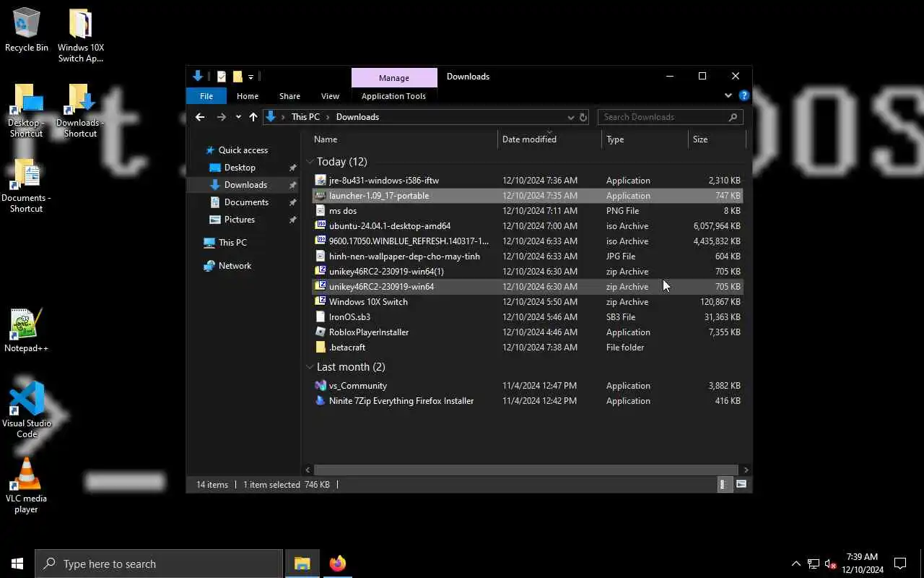The image size is (924, 578).
Task: Open the recent locations dropdown
Action: point(238,117)
